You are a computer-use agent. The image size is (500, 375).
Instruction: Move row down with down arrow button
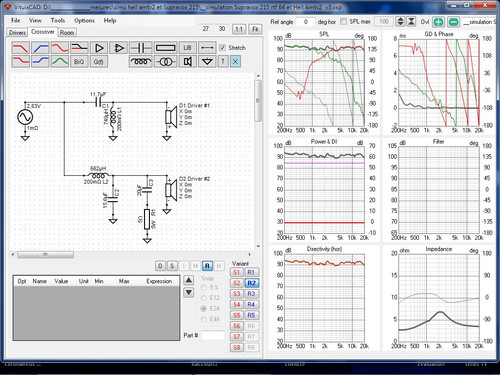coord(189,292)
